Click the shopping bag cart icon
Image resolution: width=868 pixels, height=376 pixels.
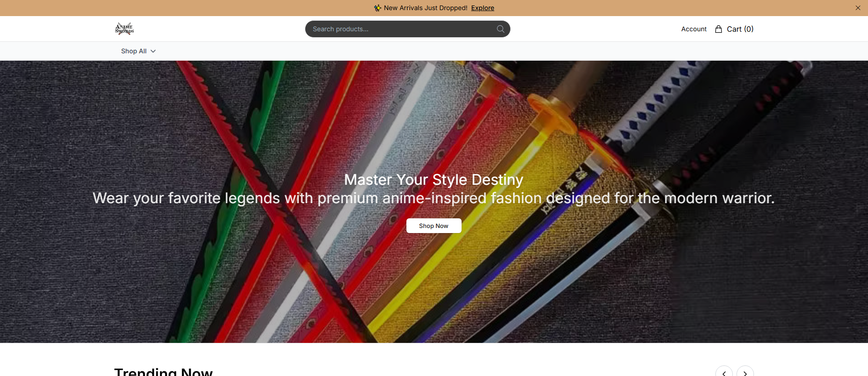(719, 29)
